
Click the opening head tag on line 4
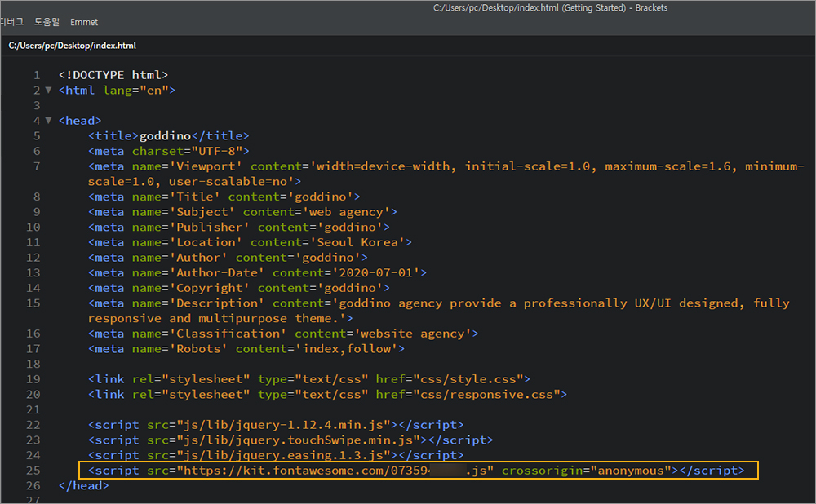coord(80,120)
